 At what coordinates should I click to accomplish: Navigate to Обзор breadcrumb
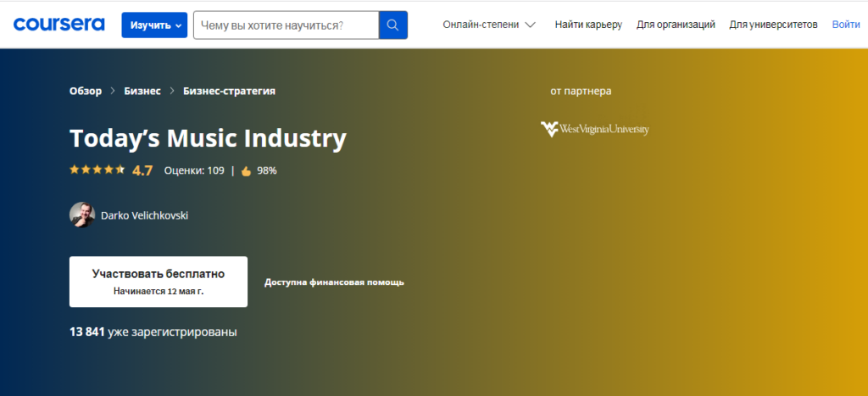click(86, 91)
